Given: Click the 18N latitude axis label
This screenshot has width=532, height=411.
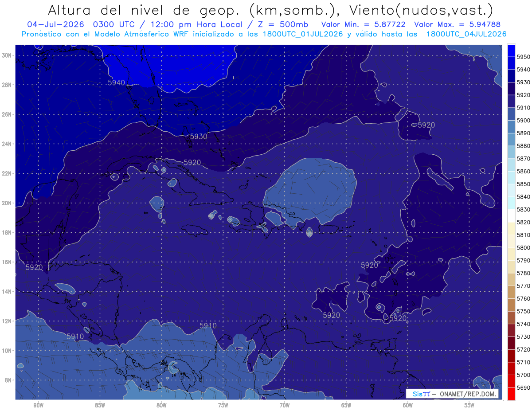Looking at the screenshot, I should [7, 232].
